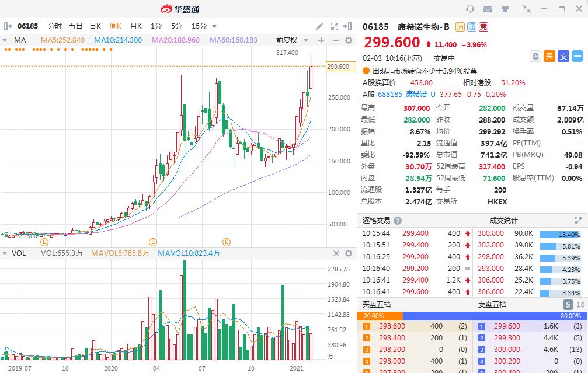Collapse left panel next to 06185 code
The height and width of the screenshot is (373, 588).
click(x=8, y=26)
